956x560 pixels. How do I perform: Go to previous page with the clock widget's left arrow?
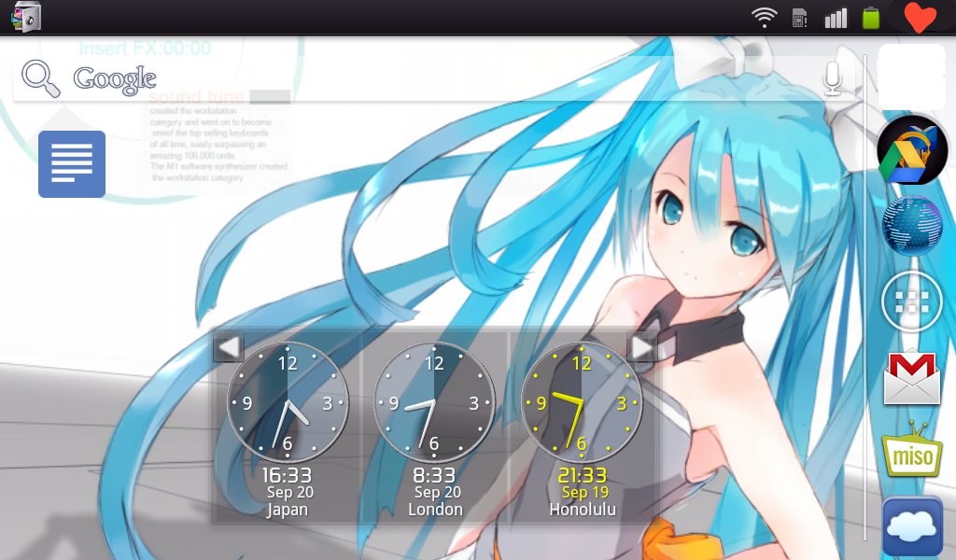coord(227,346)
